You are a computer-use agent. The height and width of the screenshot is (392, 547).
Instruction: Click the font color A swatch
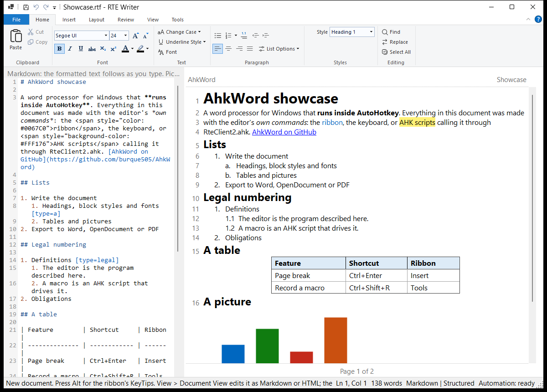(125, 49)
